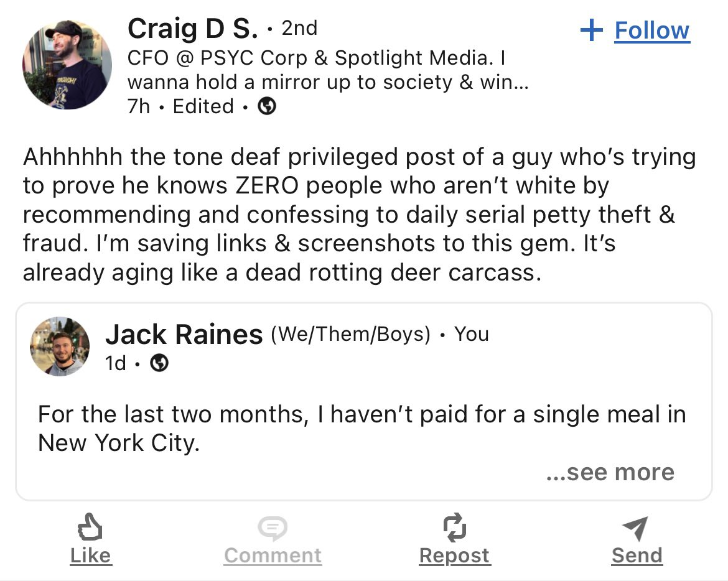The image size is (728, 581).
Task: Click Craig's post text about tone deaf post
Action: click(360, 215)
